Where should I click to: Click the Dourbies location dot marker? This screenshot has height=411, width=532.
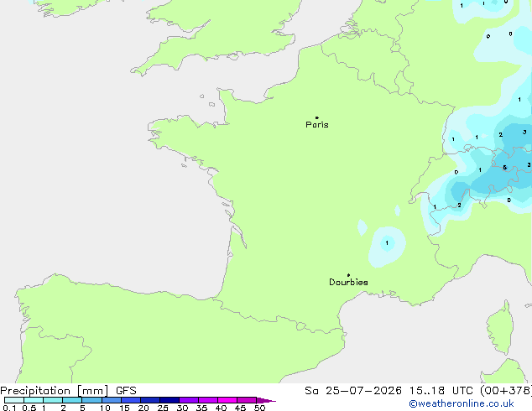(x=348, y=275)
